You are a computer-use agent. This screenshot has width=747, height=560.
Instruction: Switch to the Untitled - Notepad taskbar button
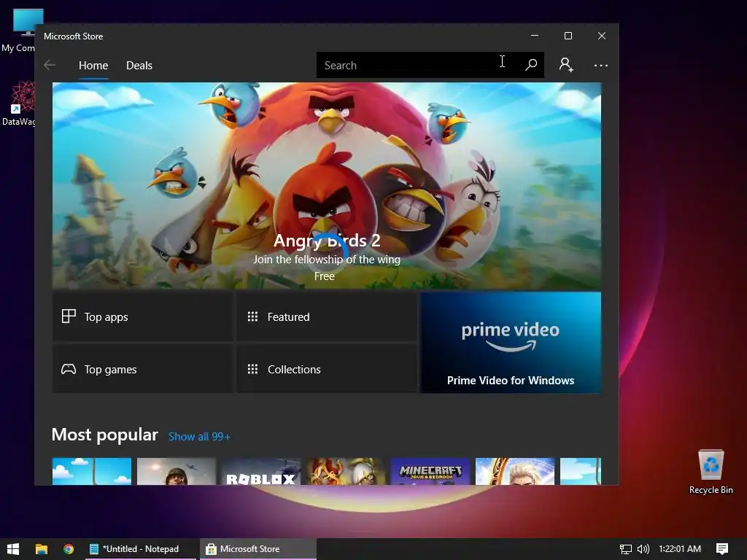[141, 549]
